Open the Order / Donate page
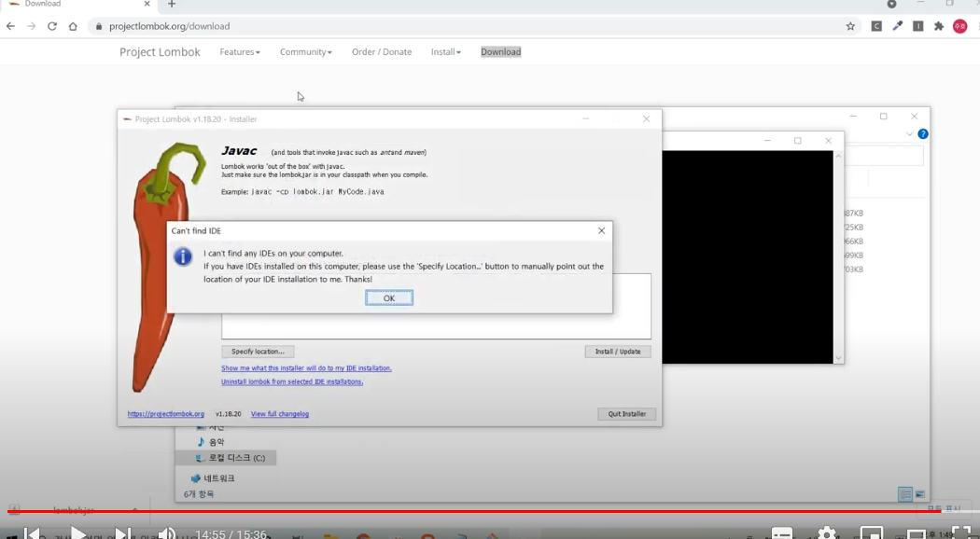980x539 pixels. pos(381,52)
